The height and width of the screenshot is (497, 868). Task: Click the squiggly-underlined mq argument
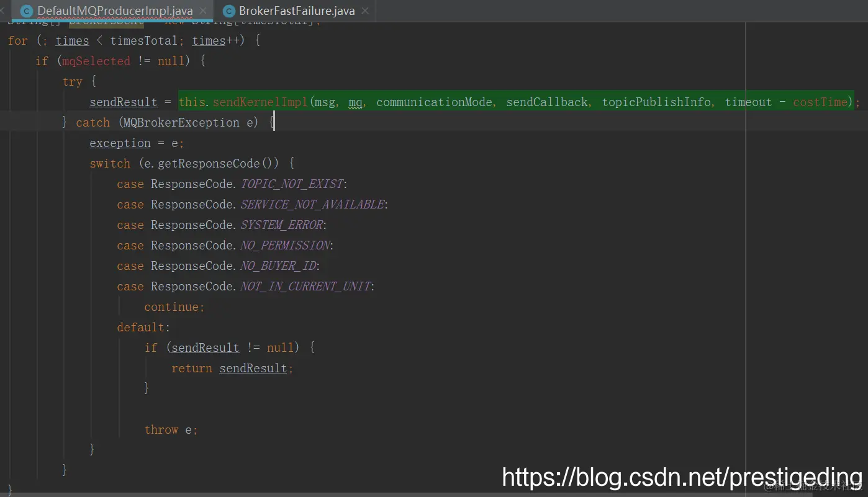pyautogui.click(x=355, y=102)
